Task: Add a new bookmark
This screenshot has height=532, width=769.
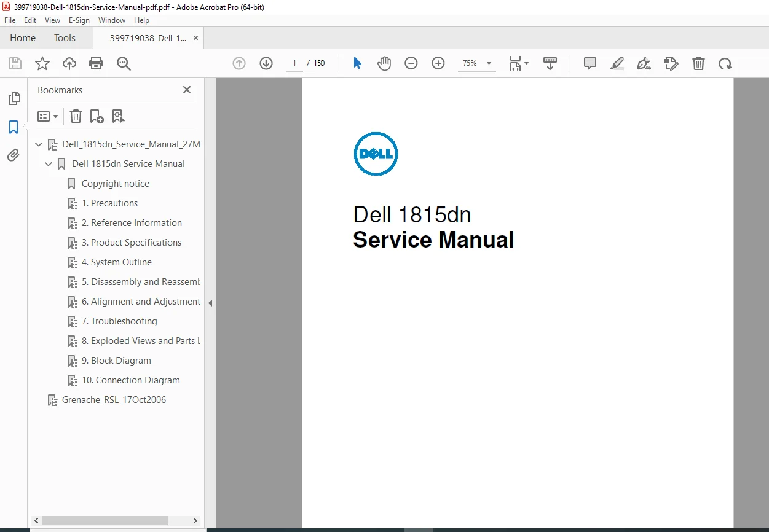Action: 97,116
